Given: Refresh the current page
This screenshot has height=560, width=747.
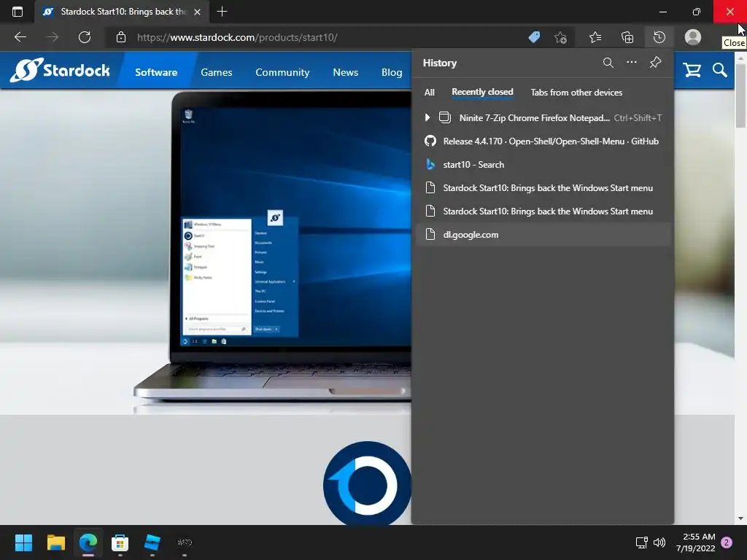Looking at the screenshot, I should tap(85, 37).
